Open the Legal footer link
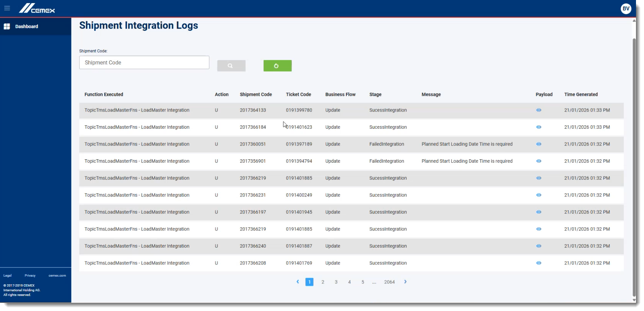 tap(7, 275)
